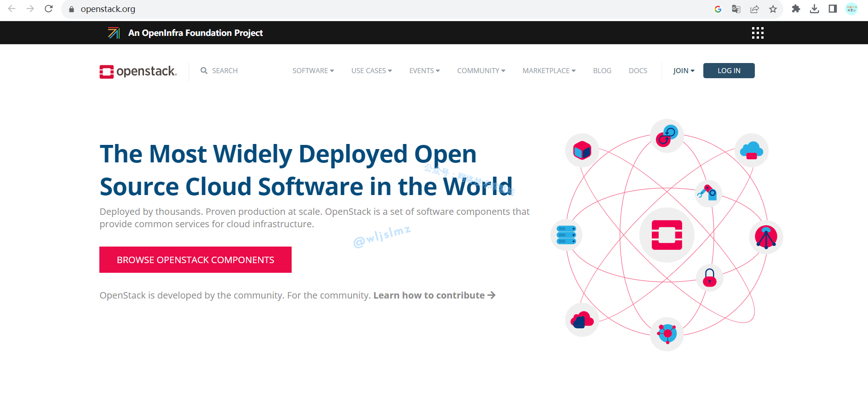Click the network nodes icon
The image size is (868, 414).
[x=667, y=334]
